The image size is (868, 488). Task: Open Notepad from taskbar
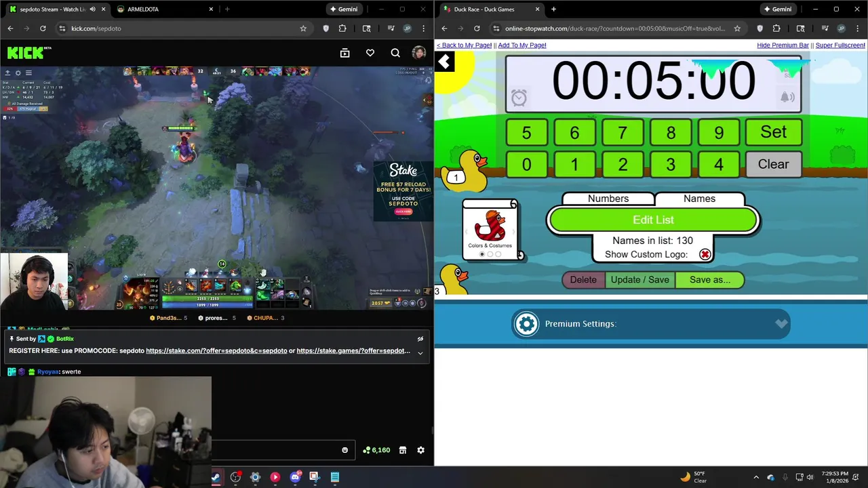(334, 477)
